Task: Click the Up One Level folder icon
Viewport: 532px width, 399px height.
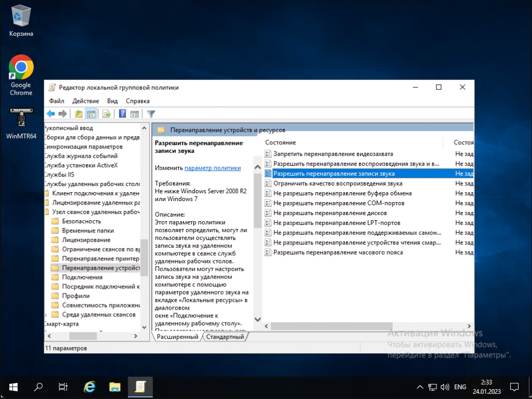Action: [78, 114]
